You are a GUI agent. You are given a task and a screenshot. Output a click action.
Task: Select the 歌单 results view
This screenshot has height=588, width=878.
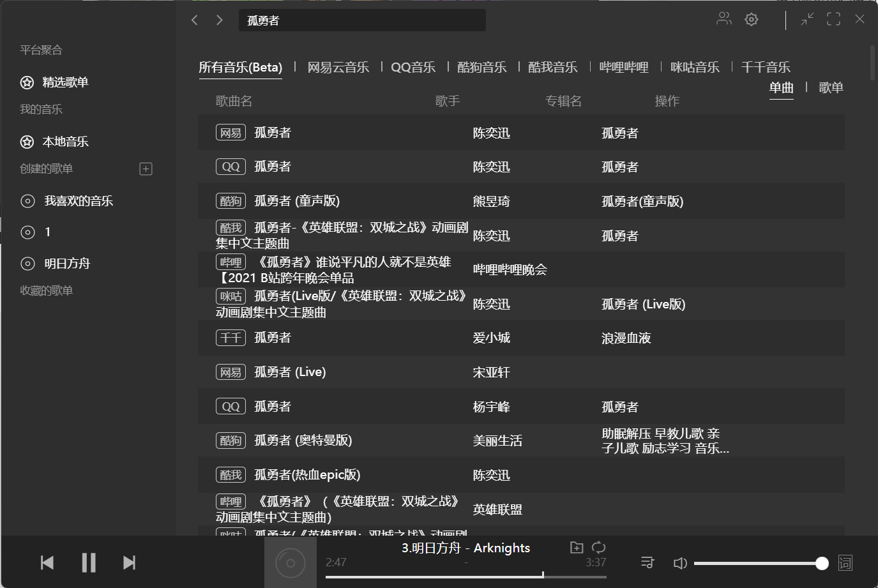pos(831,87)
